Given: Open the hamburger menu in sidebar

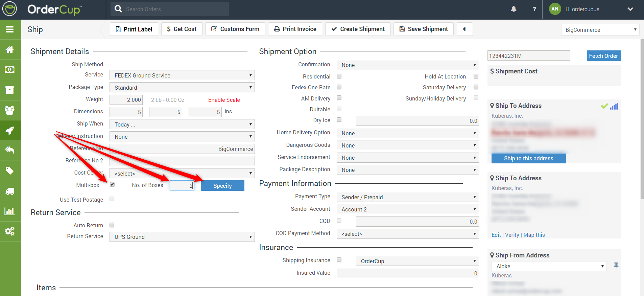Looking at the screenshot, I should point(10,29).
